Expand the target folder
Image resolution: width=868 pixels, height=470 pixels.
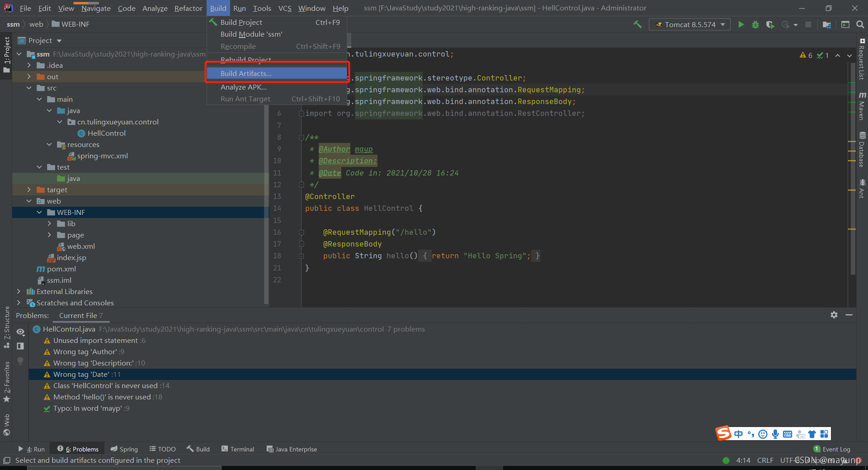[29, 190]
